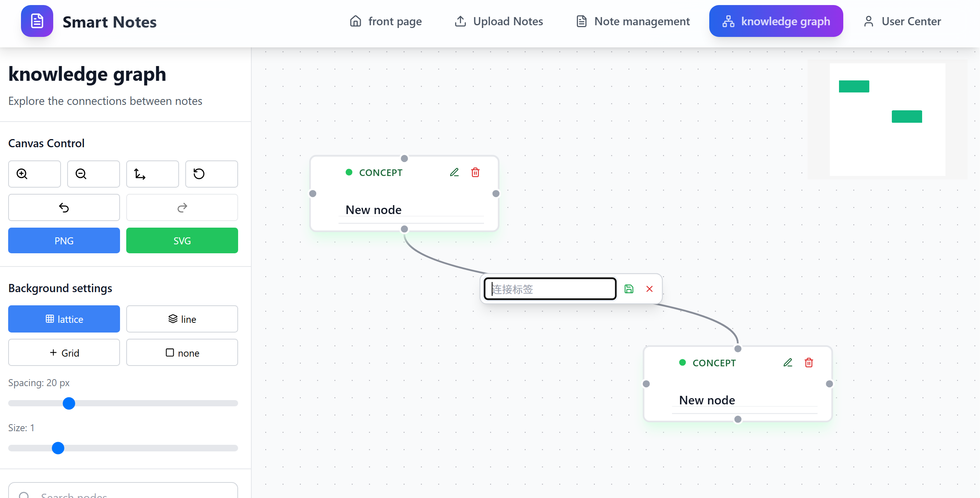Save the connection label with green save icon

tap(628, 289)
